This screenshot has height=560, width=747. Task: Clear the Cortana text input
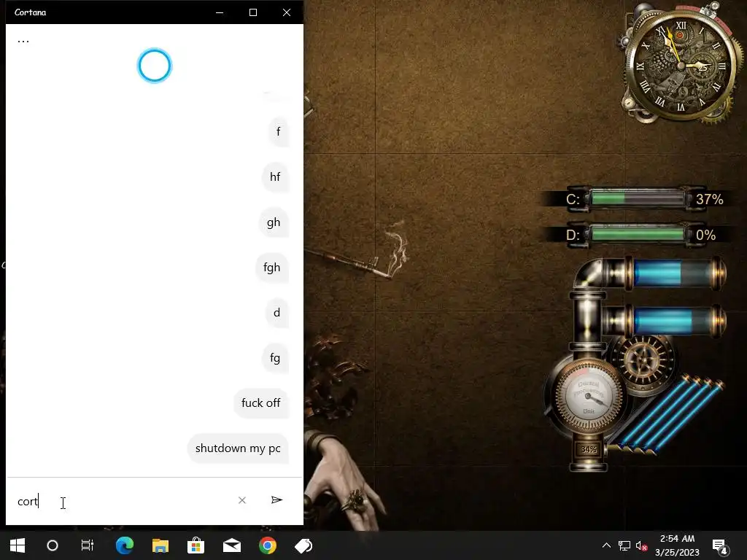pos(242,500)
